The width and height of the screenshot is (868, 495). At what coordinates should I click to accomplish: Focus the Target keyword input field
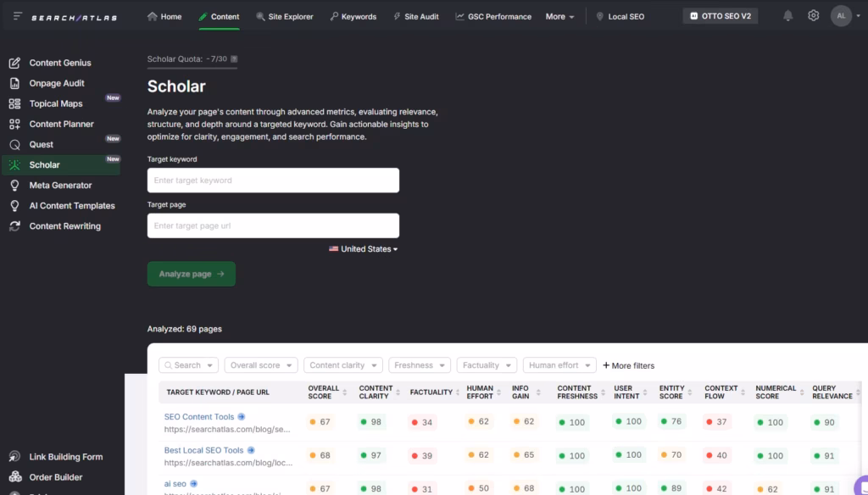pos(273,181)
